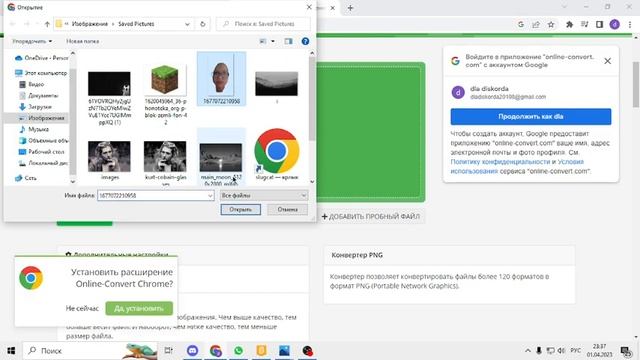
Task: Click the taskbar search box Поиск
Action: click(91, 351)
